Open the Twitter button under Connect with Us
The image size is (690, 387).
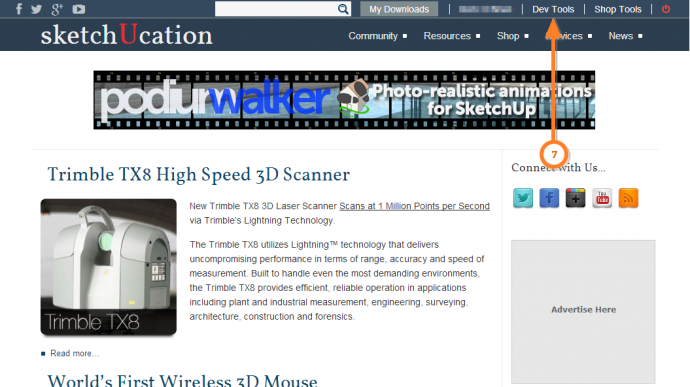[x=523, y=198]
